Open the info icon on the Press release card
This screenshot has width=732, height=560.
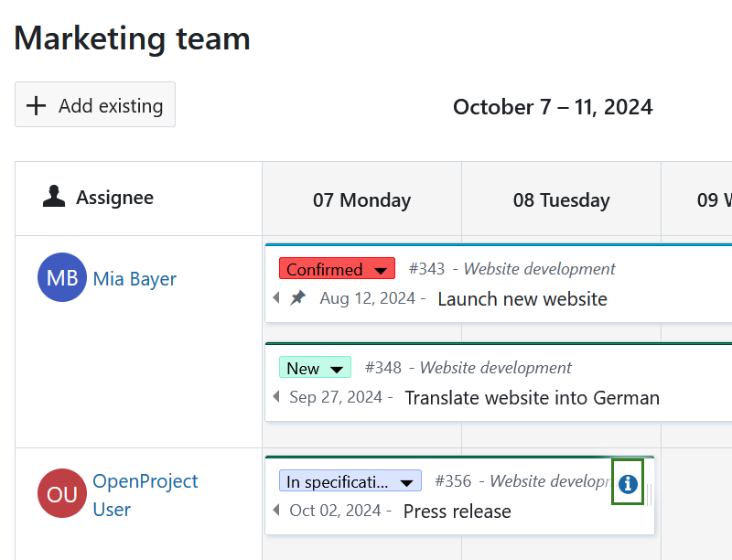pos(628,483)
